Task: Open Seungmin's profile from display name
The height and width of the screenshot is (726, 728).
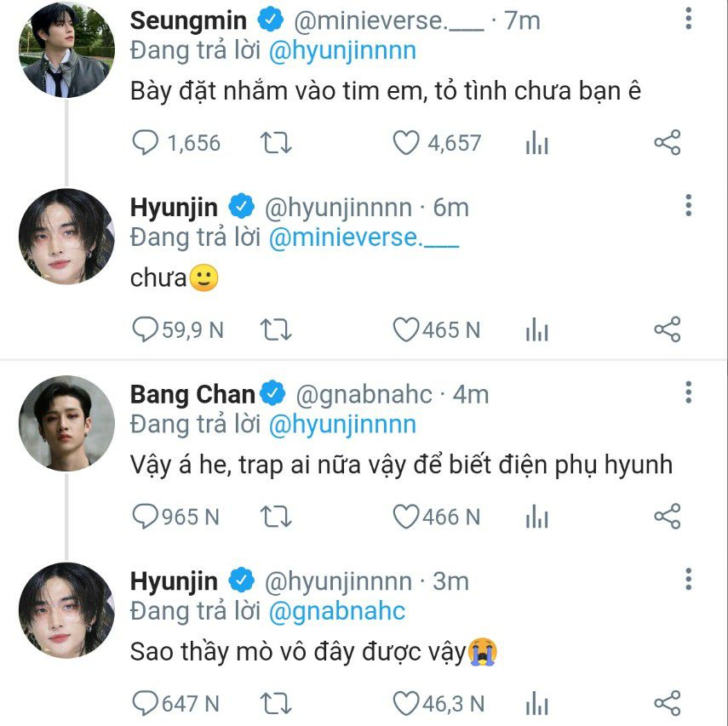Action: click(x=188, y=20)
